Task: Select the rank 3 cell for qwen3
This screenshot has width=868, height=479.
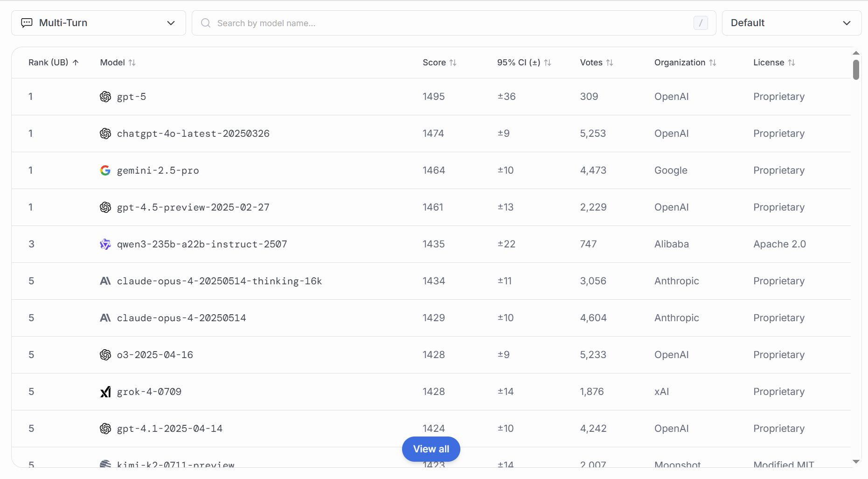Action: pyautogui.click(x=31, y=244)
